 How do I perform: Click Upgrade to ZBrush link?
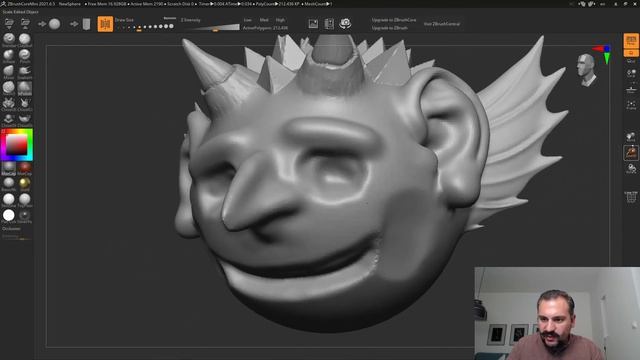(390, 28)
